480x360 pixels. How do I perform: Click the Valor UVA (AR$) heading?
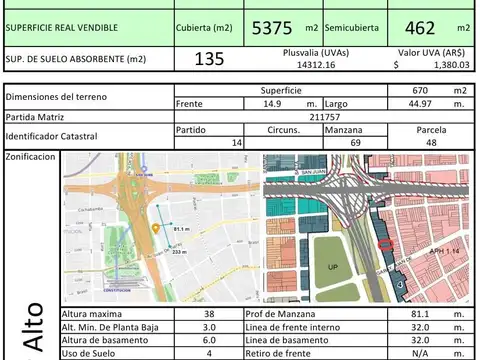click(431, 53)
